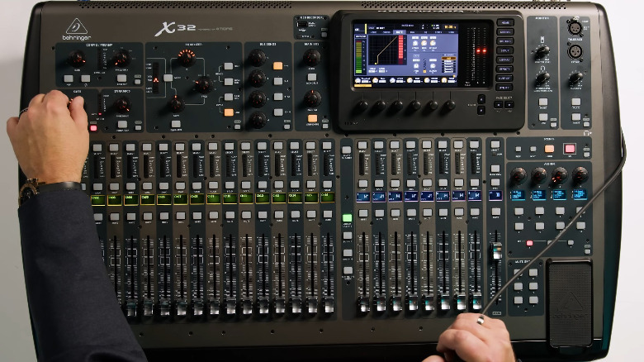
Task: Click the equalizer Freq knob
Action: pyautogui.click(x=203, y=84)
